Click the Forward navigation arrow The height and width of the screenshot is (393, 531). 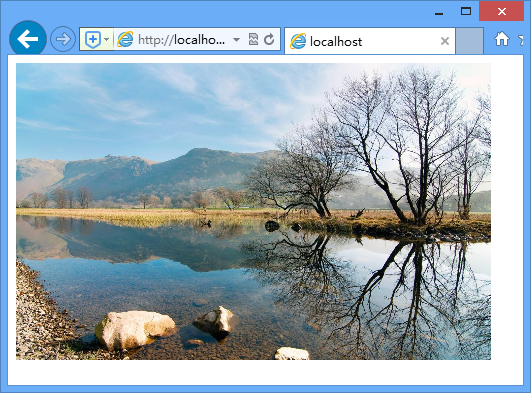(63, 39)
